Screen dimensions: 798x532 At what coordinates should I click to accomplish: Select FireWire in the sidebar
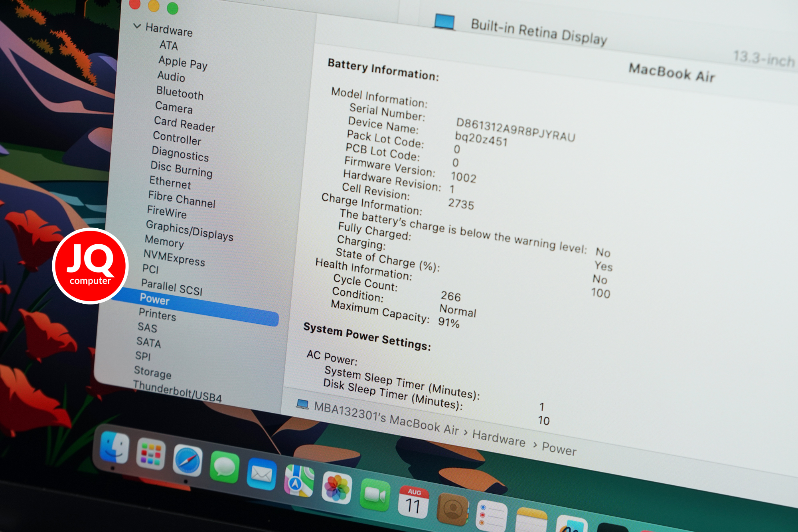coord(167,212)
